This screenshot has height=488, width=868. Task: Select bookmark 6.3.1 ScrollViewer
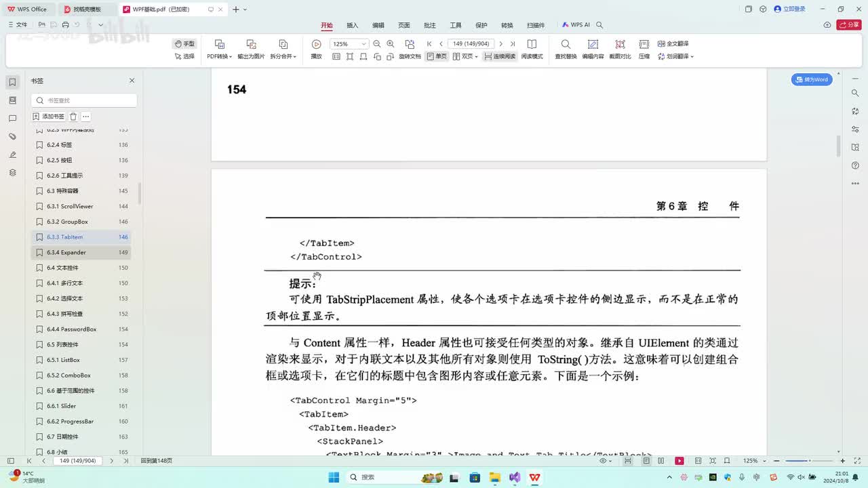click(81, 206)
